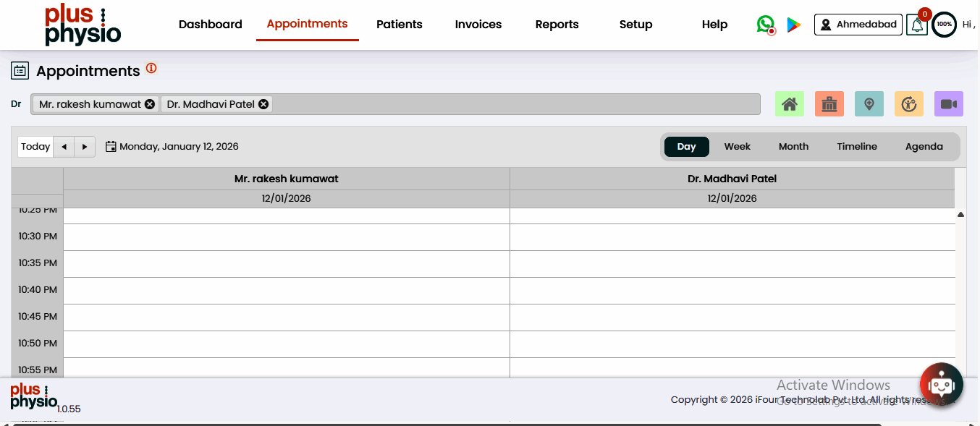Viewport: 980px width, 426px height.
Task: Click the Today button
Action: (x=35, y=147)
